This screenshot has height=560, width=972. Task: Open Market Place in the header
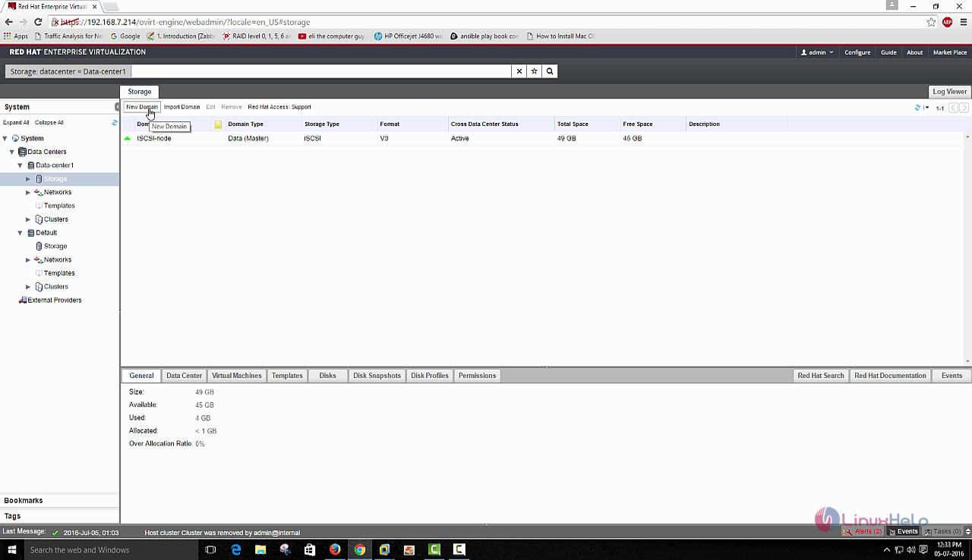950,52
